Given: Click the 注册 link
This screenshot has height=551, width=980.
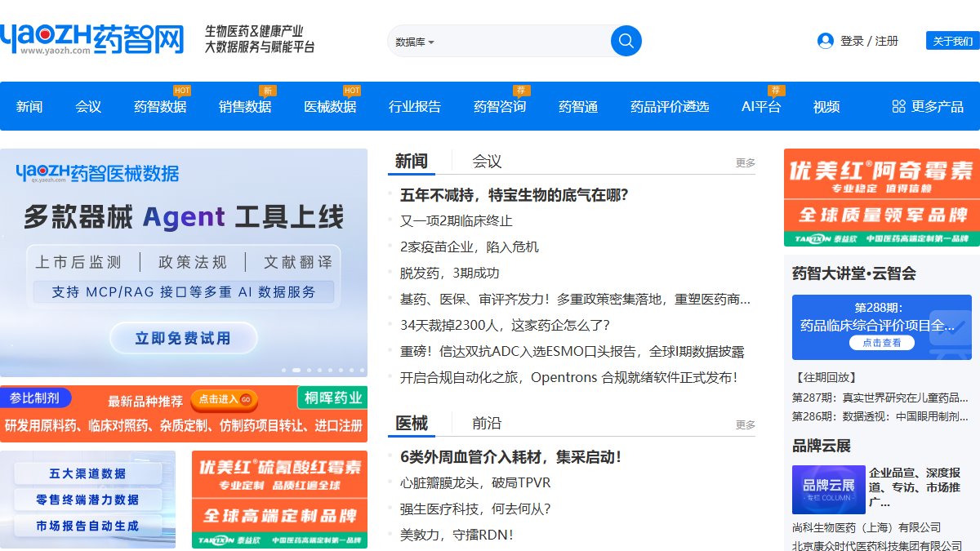Looking at the screenshot, I should pos(887,41).
